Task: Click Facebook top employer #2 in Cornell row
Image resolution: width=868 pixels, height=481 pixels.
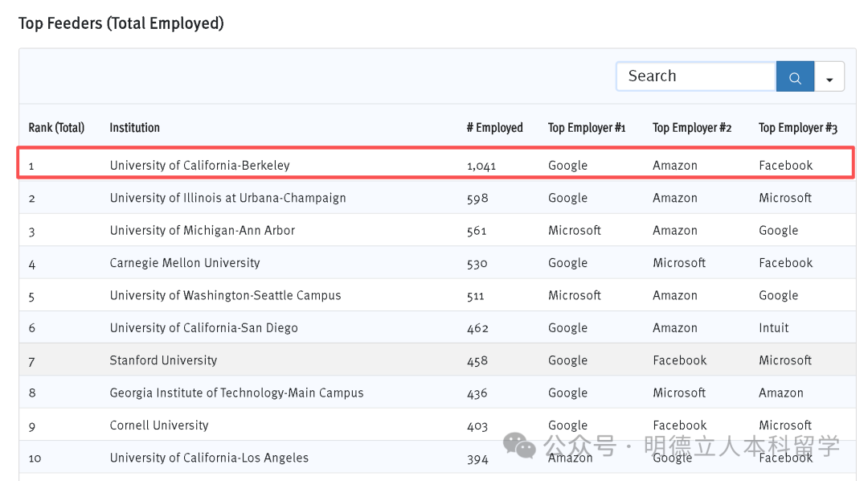Action: click(680, 425)
